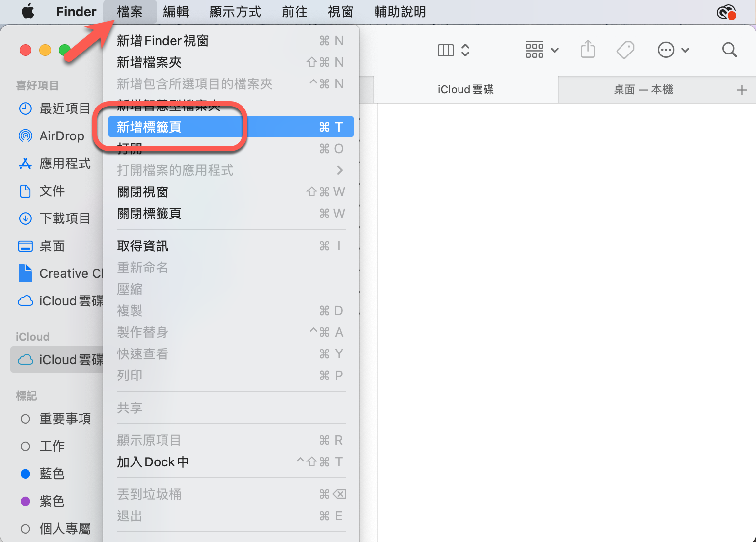Open 桌面 label in the sidebar
Screen dimensions: 756x542
52,246
